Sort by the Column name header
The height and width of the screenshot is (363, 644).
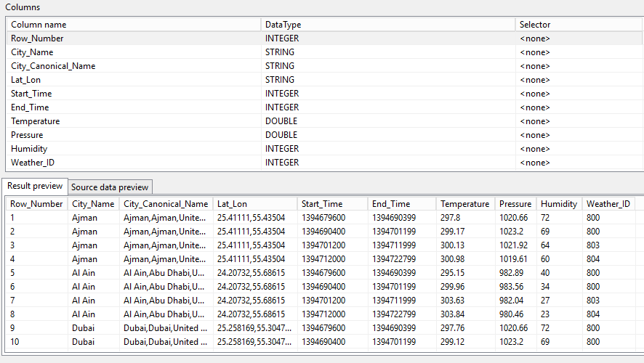pyautogui.click(x=39, y=25)
